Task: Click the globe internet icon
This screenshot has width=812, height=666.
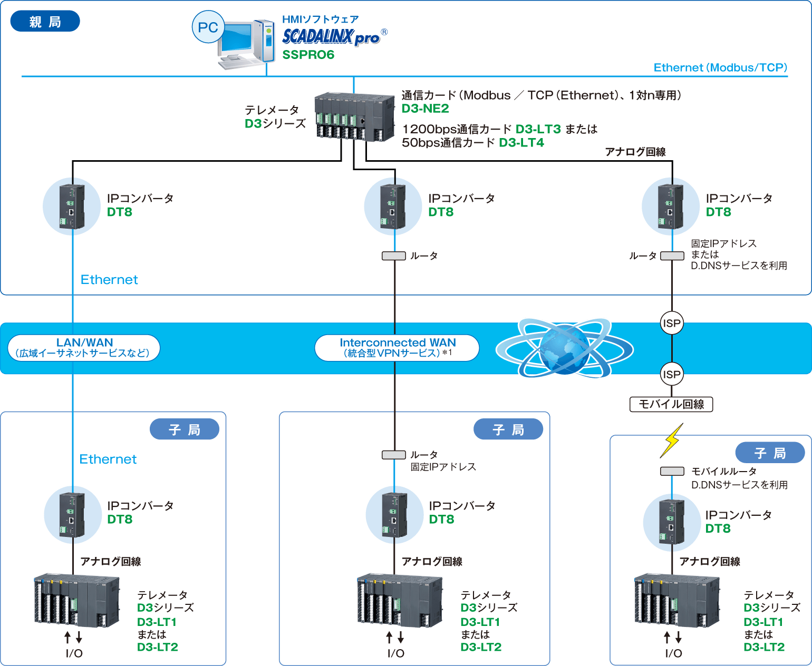Action: click(x=565, y=348)
